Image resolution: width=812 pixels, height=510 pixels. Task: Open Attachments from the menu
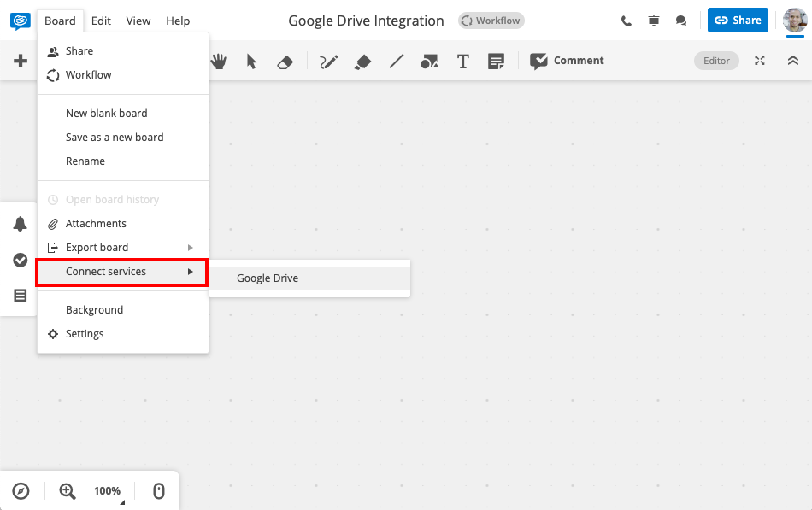pyautogui.click(x=123, y=223)
